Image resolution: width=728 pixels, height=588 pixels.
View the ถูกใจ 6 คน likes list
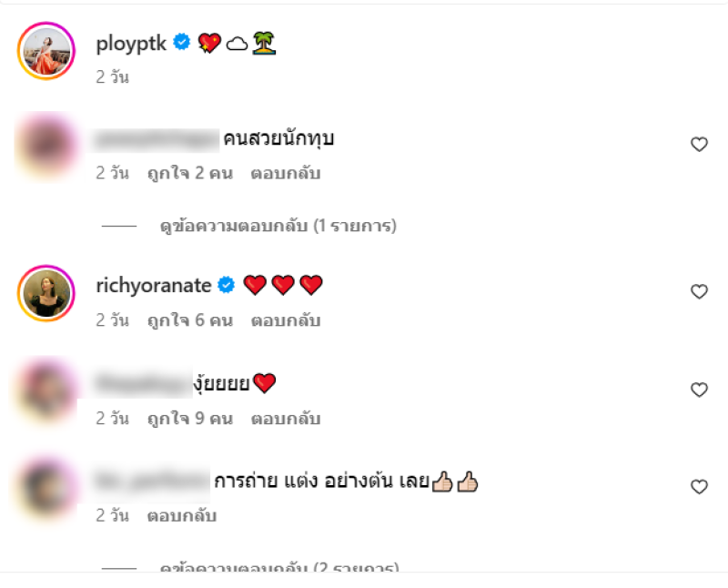coord(190,320)
